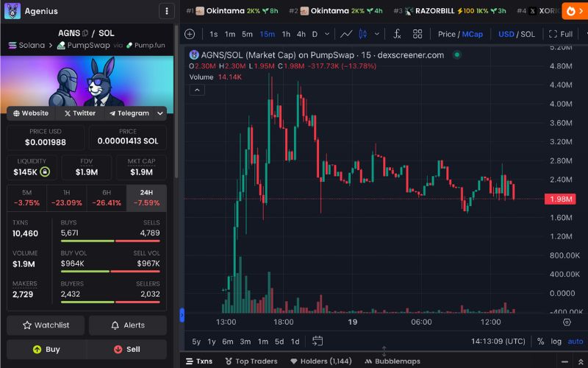
Task: Select the 4h timeframe
Action: pyautogui.click(x=301, y=34)
